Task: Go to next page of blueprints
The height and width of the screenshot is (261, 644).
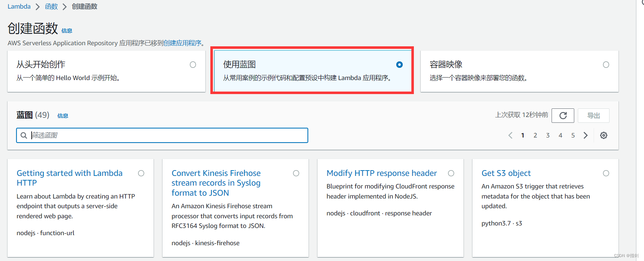Action: click(x=586, y=135)
